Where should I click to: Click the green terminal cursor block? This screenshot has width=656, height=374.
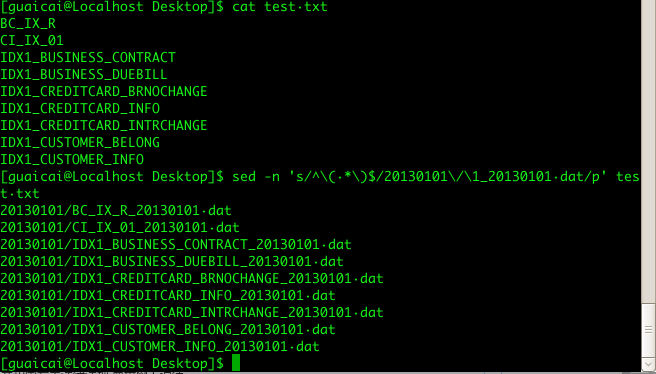point(236,363)
